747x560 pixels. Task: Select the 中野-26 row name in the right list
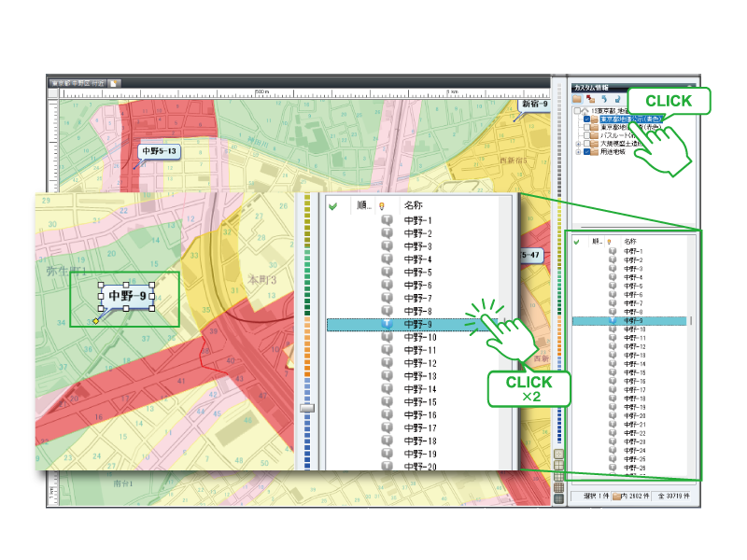[635, 468]
